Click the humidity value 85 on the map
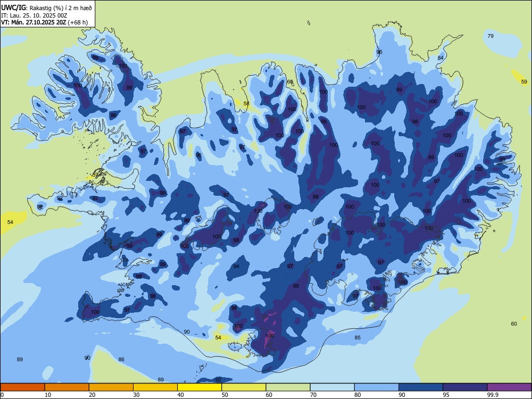Screen dimensions: 532x399 (358, 338)
